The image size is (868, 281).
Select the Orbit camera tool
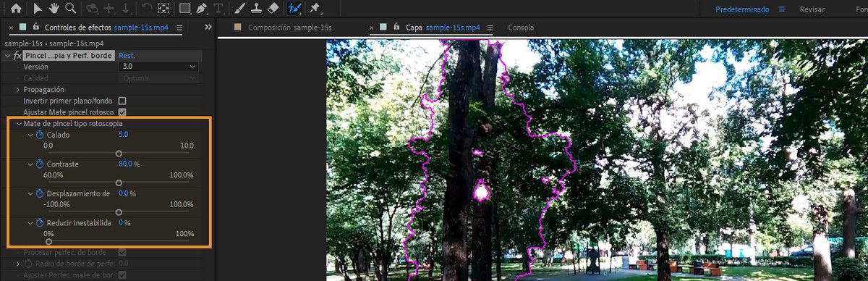coord(92,9)
